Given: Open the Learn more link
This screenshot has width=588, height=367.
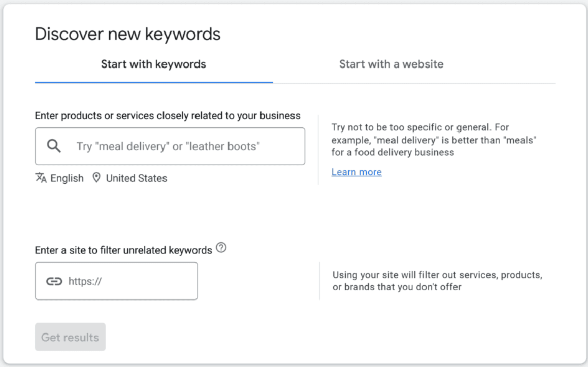Looking at the screenshot, I should [x=356, y=172].
